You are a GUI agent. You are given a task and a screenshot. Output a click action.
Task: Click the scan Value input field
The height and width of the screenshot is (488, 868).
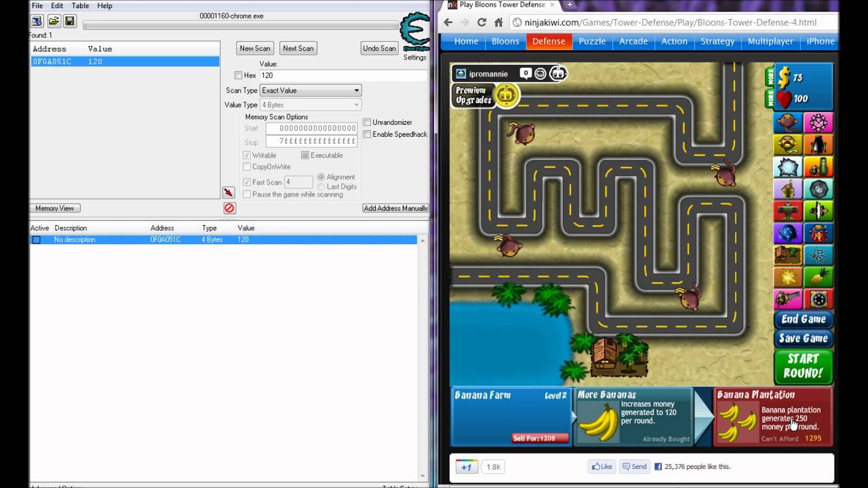tap(343, 76)
